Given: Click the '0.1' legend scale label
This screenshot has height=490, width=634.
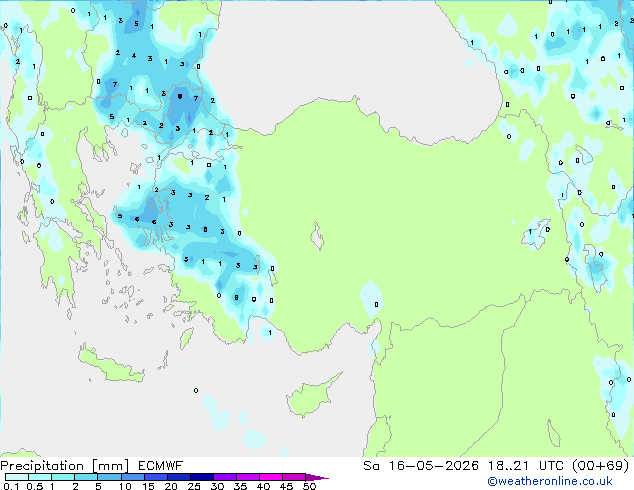Looking at the screenshot, I should (x=11, y=486).
